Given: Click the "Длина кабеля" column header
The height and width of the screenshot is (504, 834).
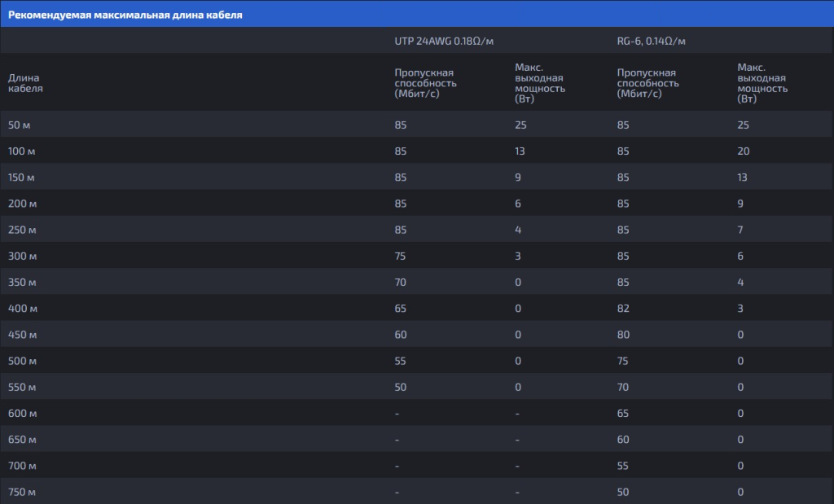Looking at the screenshot, I should click(25, 83).
